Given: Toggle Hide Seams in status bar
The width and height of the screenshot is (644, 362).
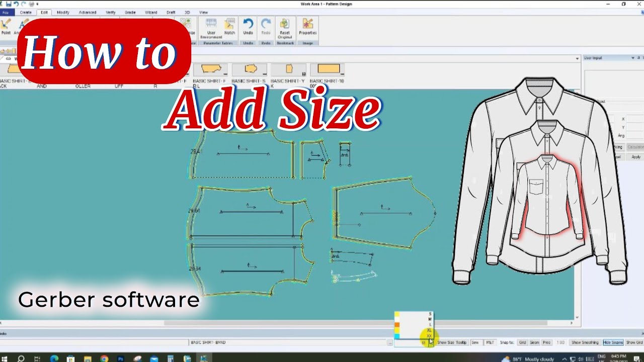Looking at the screenshot, I should click(x=613, y=342).
